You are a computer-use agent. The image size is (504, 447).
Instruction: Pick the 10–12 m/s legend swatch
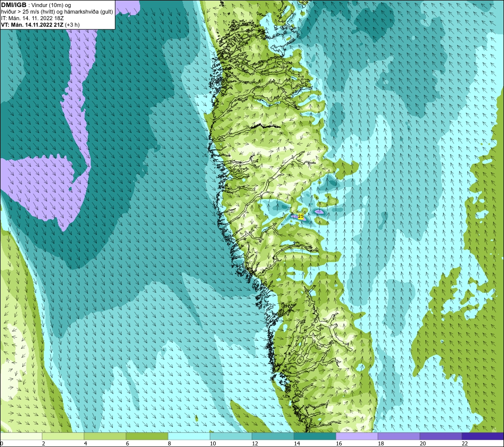pos(231,436)
